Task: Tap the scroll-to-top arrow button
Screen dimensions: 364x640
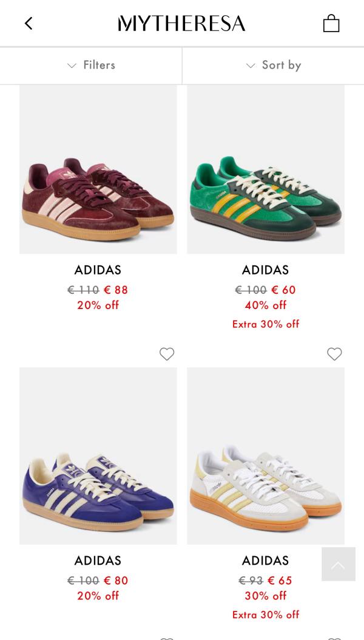Action: click(338, 564)
